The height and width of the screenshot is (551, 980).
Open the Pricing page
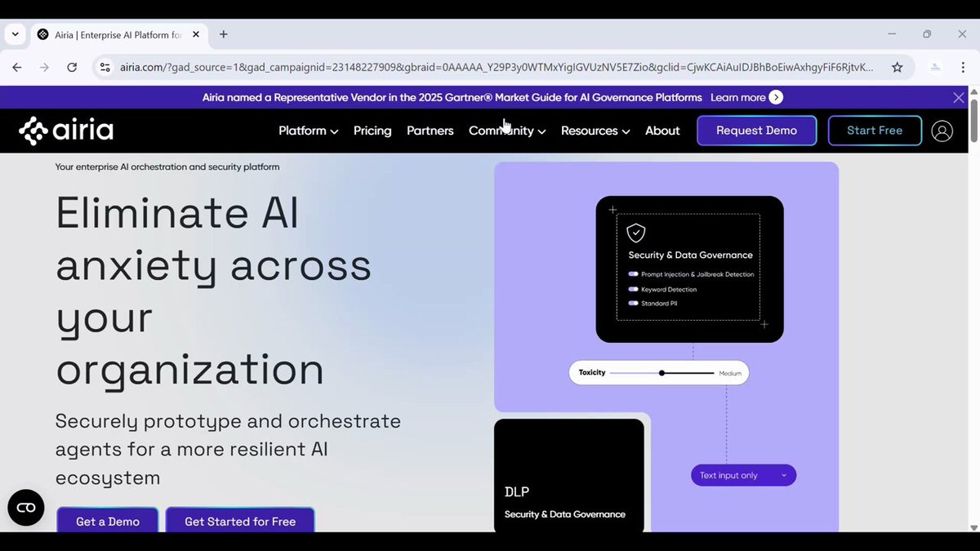[x=372, y=131]
